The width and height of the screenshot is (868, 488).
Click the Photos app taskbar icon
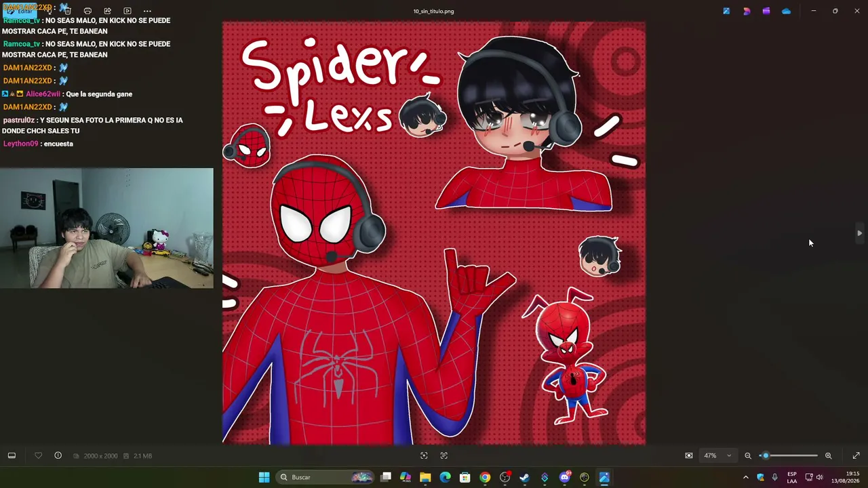604,477
